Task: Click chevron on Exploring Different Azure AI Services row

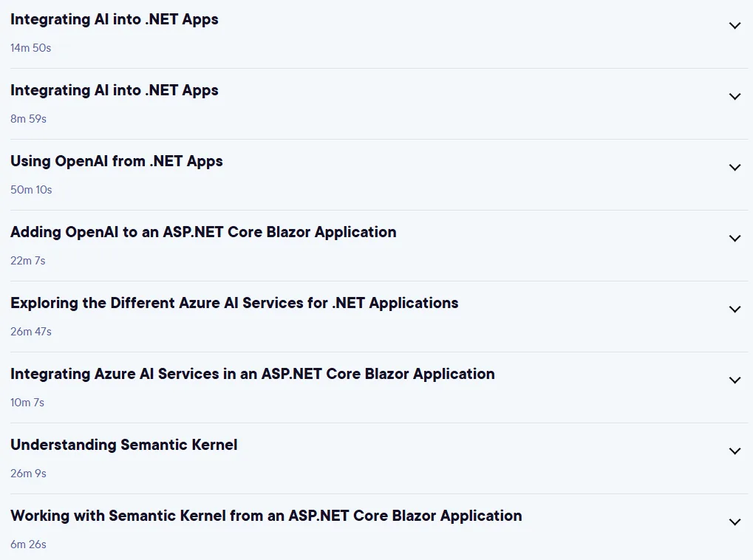Action: [735, 310]
